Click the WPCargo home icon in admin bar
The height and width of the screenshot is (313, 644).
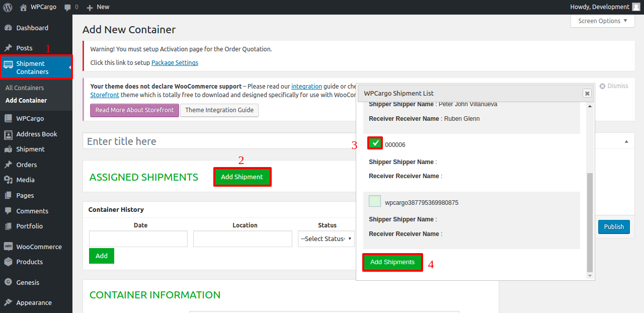point(23,7)
